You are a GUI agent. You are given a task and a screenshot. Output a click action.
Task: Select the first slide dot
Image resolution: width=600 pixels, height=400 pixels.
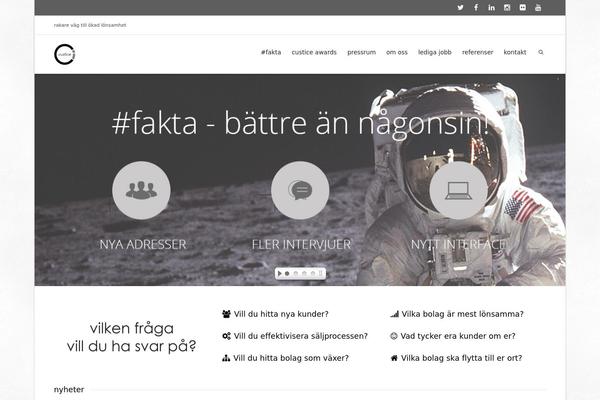(x=287, y=273)
